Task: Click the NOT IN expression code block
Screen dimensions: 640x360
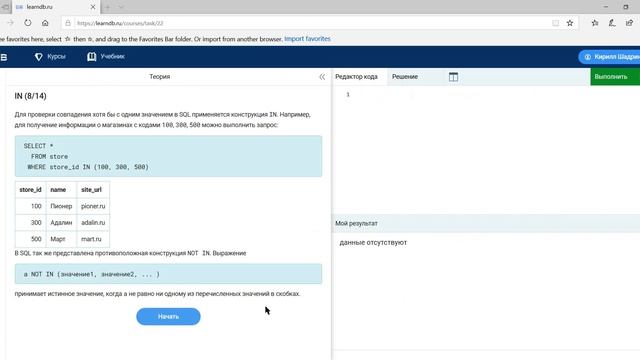Action: tap(168, 274)
